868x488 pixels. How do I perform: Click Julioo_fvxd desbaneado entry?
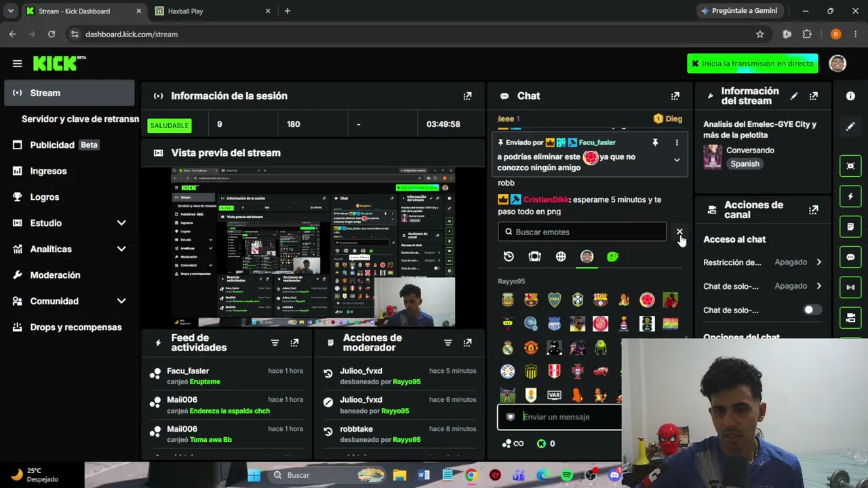pyautogui.click(x=401, y=376)
